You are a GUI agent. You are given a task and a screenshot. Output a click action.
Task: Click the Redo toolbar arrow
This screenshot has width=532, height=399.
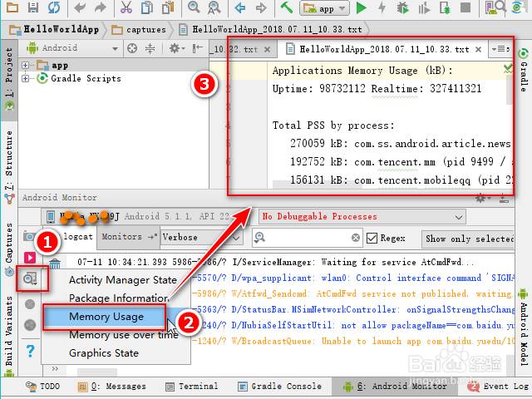[x=101, y=7]
